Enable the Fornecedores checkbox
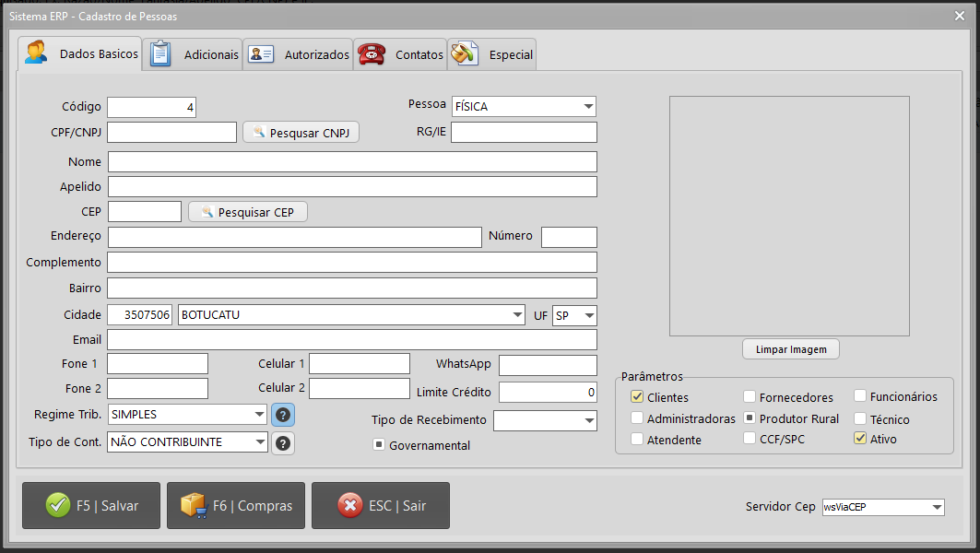 [x=750, y=397]
